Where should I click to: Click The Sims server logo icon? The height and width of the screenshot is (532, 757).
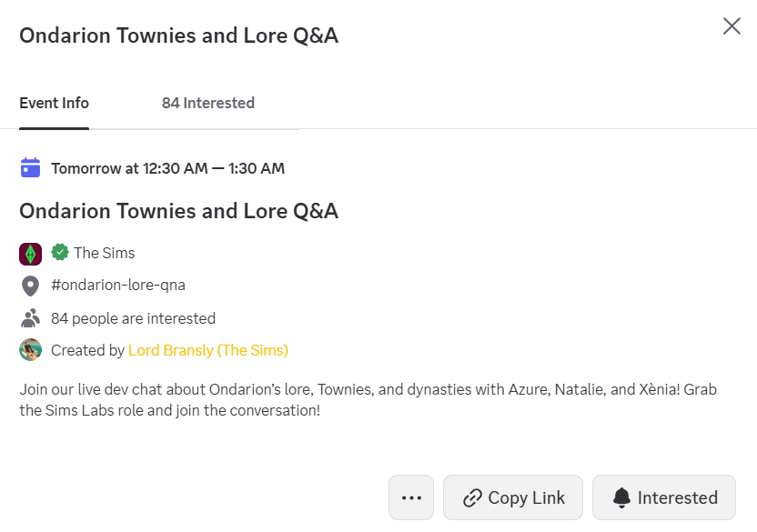(30, 253)
